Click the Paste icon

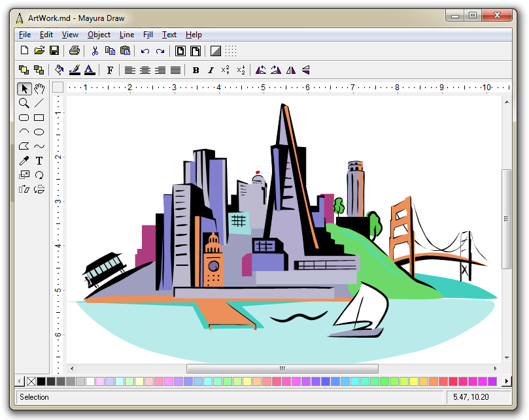pos(124,50)
